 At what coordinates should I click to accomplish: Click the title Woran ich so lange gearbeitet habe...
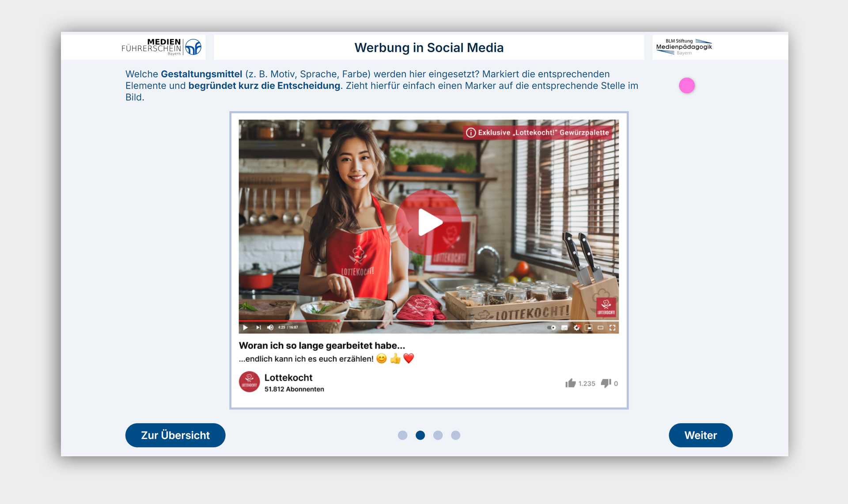322,345
